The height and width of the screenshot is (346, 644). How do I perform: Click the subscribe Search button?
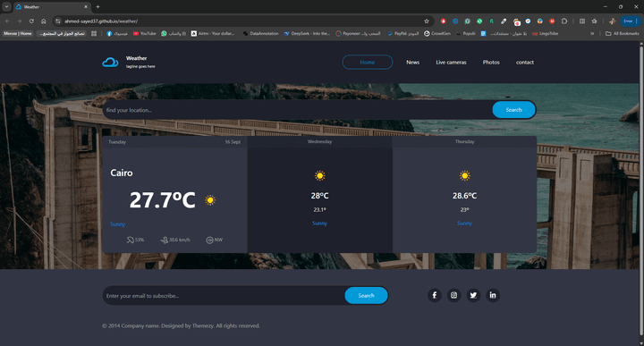pyautogui.click(x=366, y=296)
